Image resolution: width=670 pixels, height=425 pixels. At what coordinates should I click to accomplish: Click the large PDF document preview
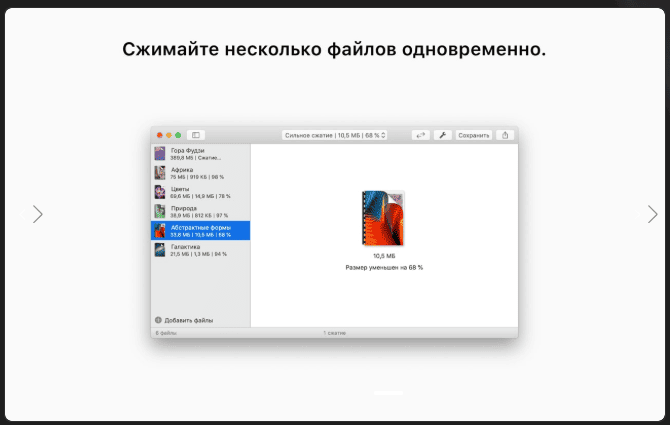click(383, 218)
